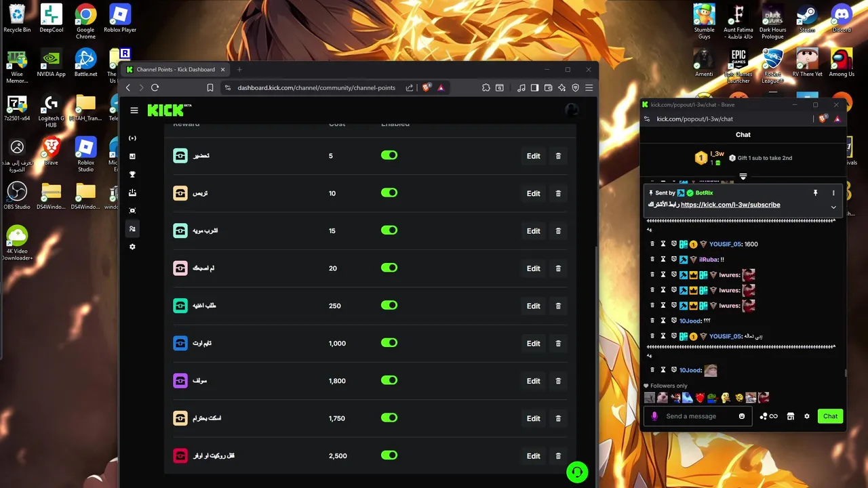Open a new browser tab
This screenshot has height=488, width=868.
[239, 69]
